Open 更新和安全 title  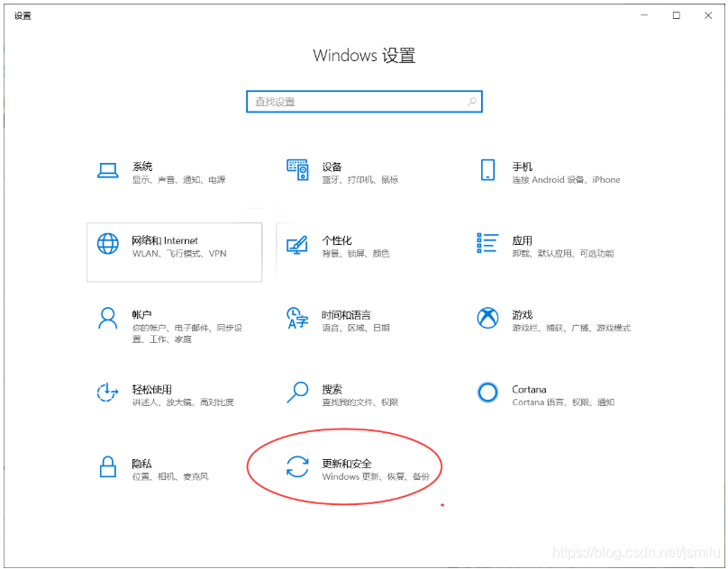(x=346, y=464)
